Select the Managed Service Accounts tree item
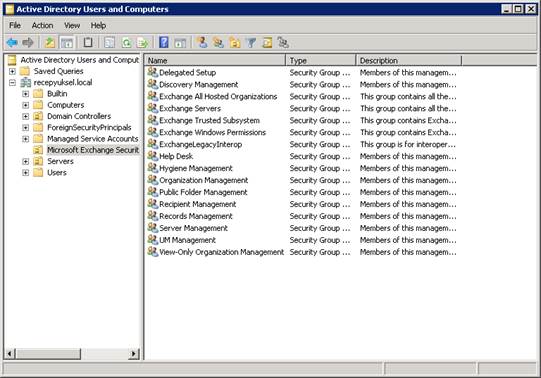 pos(92,139)
